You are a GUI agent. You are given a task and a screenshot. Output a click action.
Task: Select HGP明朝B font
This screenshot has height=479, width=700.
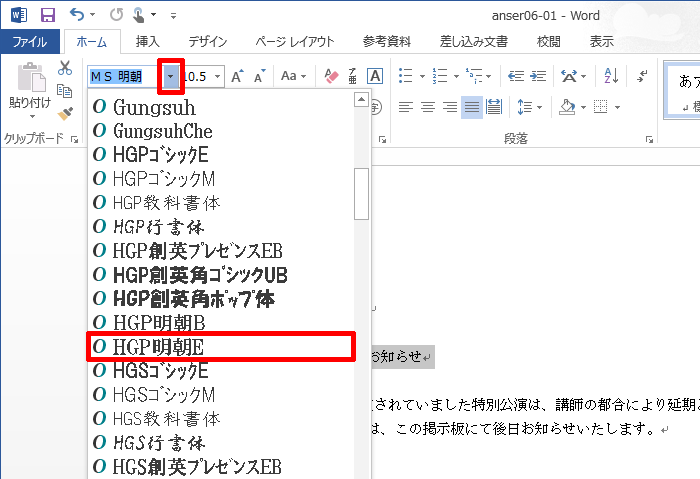click(222, 323)
